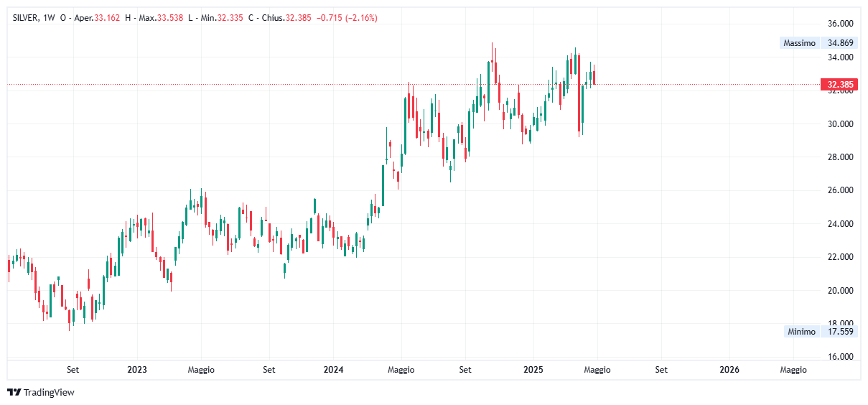
Task: Click the Set label before 2026
Action: (x=661, y=370)
